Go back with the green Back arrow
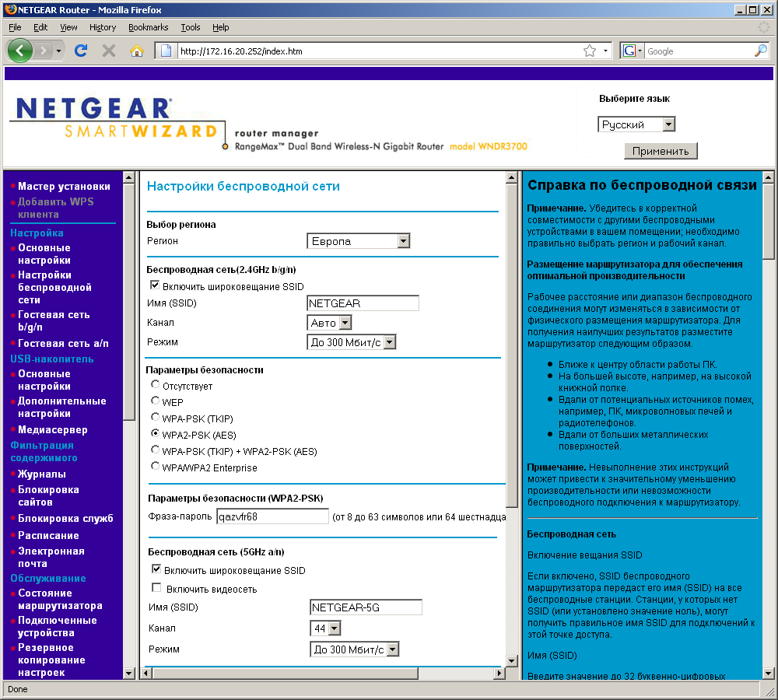This screenshot has width=778, height=700. (20, 51)
